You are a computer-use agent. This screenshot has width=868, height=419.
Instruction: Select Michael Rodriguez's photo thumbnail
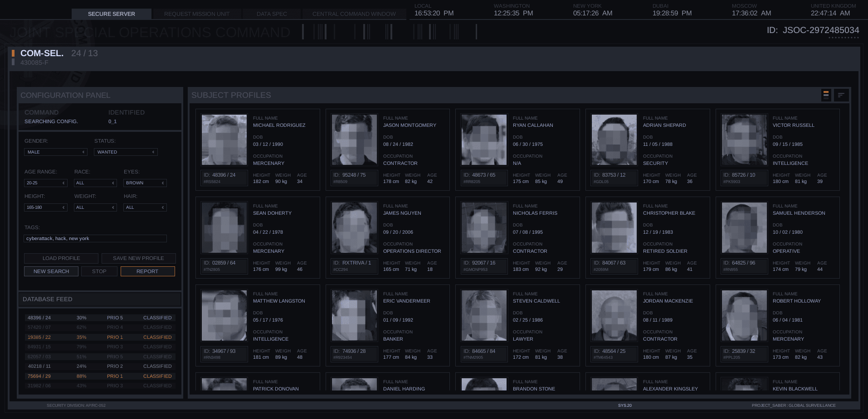pos(224,140)
